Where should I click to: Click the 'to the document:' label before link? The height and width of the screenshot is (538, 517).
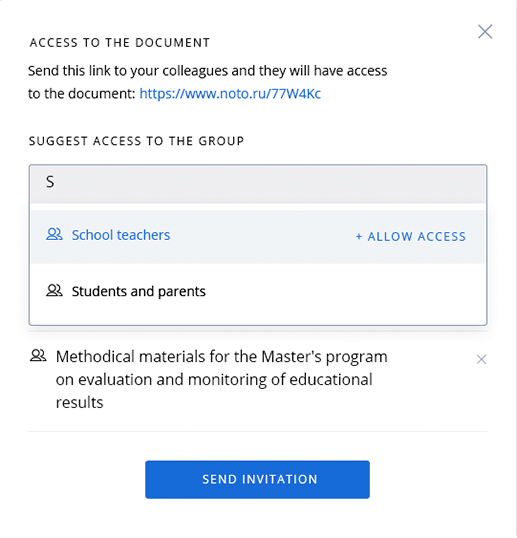click(x=82, y=94)
